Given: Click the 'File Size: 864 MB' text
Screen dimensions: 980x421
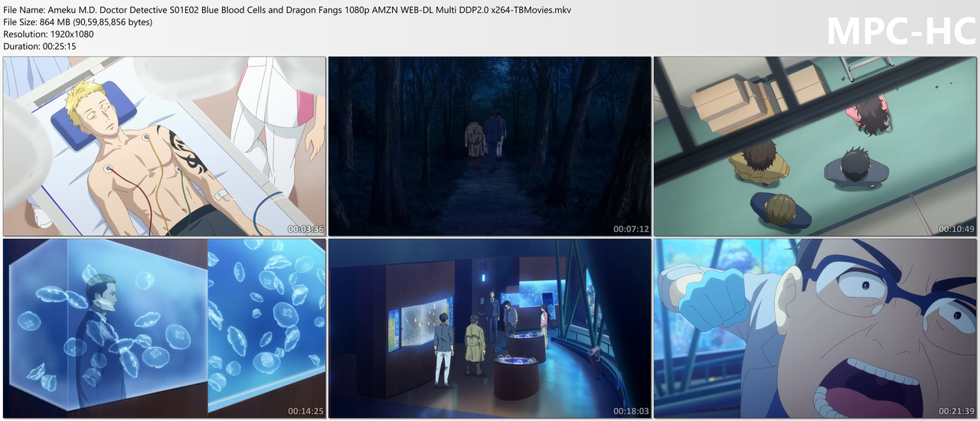Looking at the screenshot, I should click(78, 22).
